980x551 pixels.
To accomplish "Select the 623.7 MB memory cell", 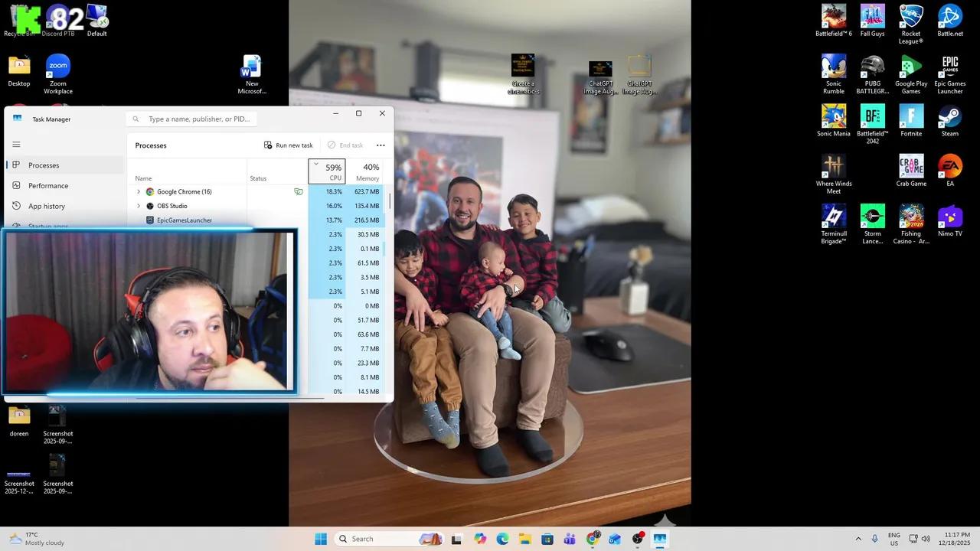I will 364,192.
